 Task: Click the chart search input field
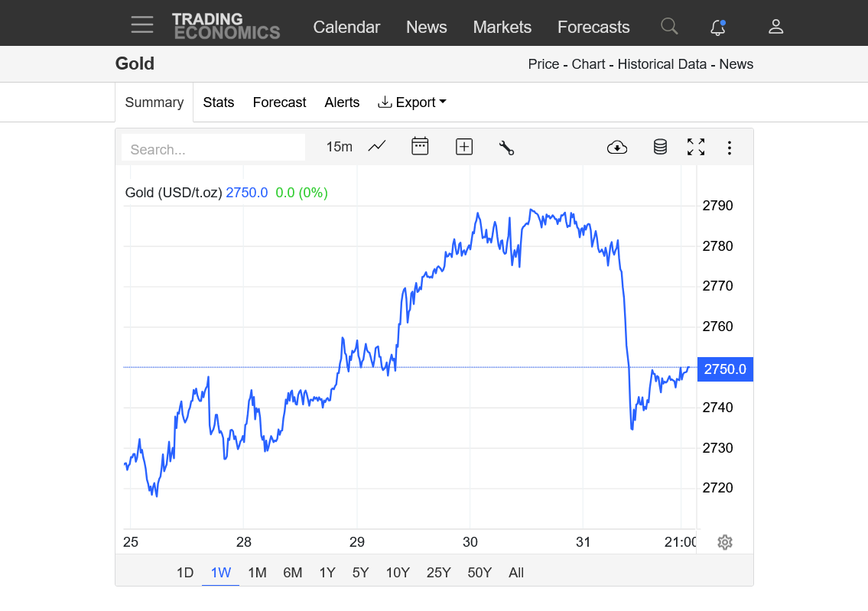[x=213, y=149]
